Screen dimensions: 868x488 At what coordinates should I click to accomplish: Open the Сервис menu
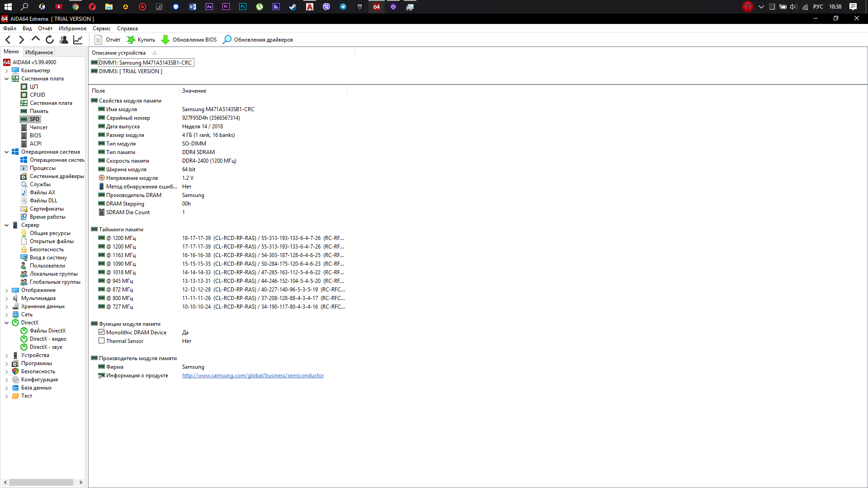102,28
